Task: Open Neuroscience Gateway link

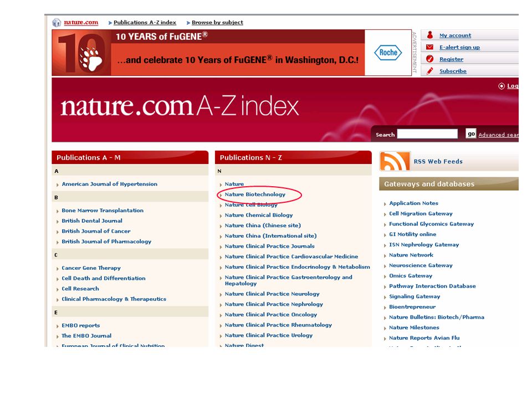Action: pyautogui.click(x=421, y=265)
